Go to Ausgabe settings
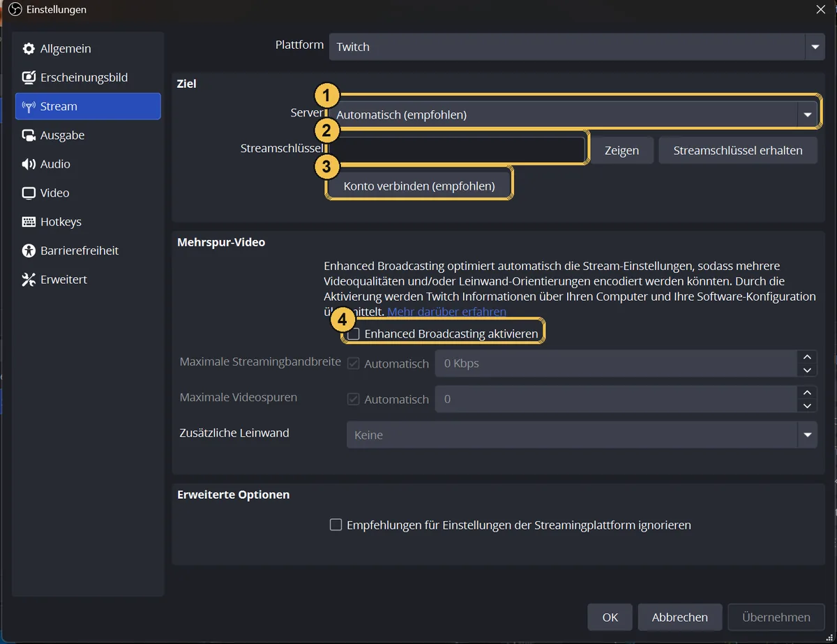Image resolution: width=837 pixels, height=644 pixels. [x=88, y=135]
